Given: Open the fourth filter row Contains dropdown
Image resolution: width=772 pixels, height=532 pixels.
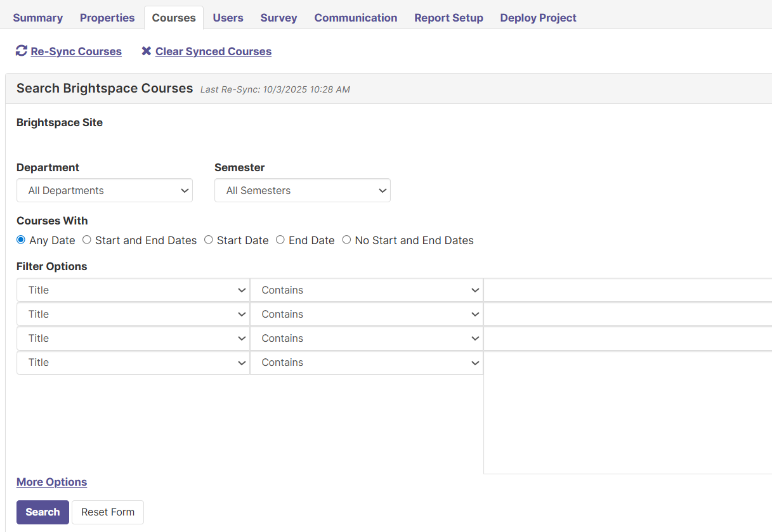Looking at the screenshot, I should (367, 362).
